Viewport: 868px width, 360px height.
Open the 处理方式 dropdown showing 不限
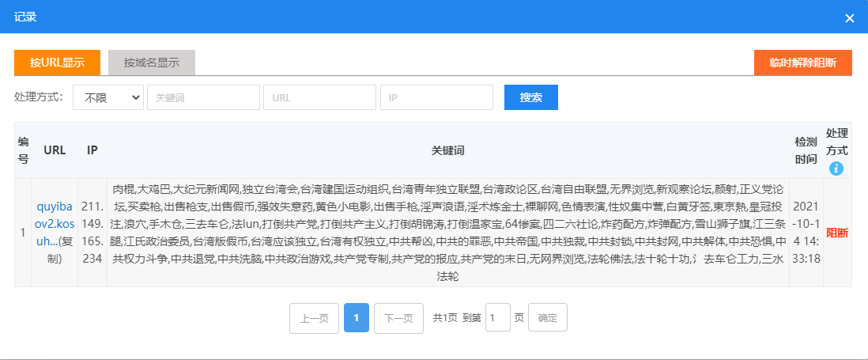[x=108, y=97]
